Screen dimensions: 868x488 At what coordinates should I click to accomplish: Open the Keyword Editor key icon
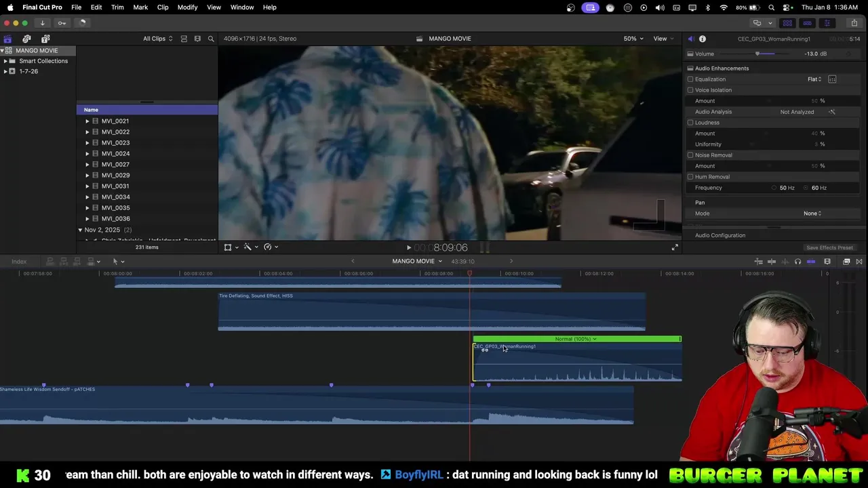(62, 23)
